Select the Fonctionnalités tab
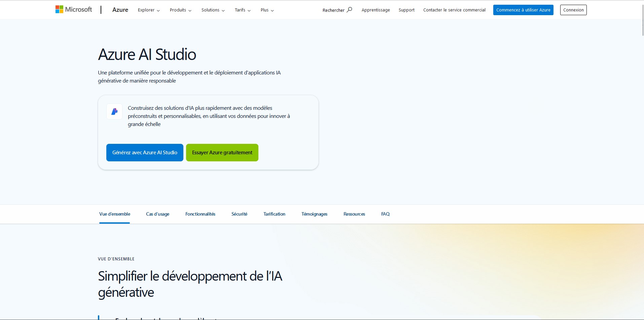Viewport: 644px width, 320px height. tap(200, 214)
